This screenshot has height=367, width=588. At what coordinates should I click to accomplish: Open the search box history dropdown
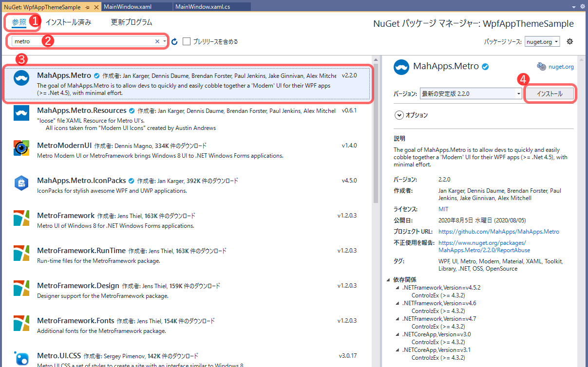[165, 41]
